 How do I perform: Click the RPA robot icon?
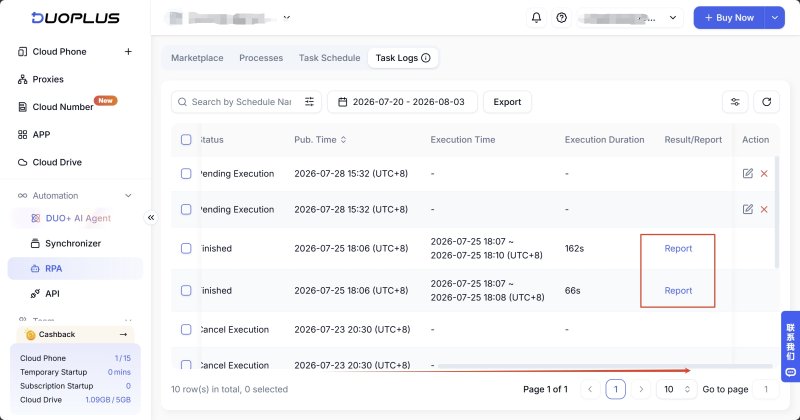(35, 268)
